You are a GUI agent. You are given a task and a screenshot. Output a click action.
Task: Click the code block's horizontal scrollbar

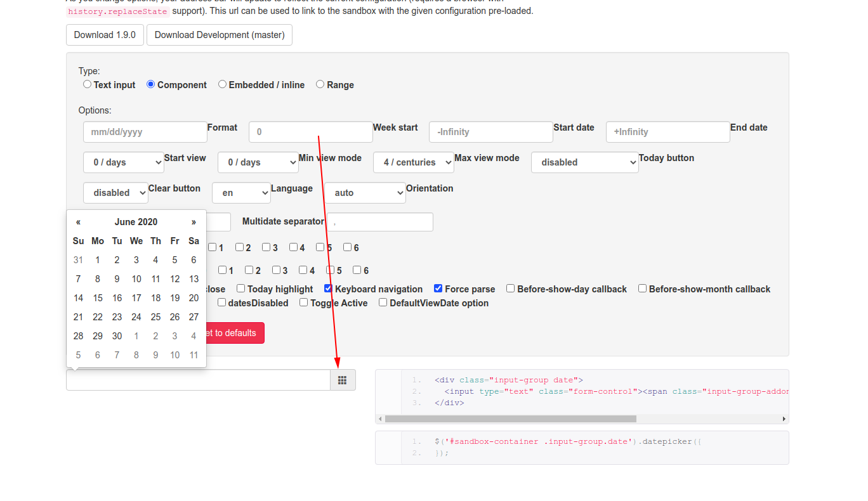(x=508, y=419)
